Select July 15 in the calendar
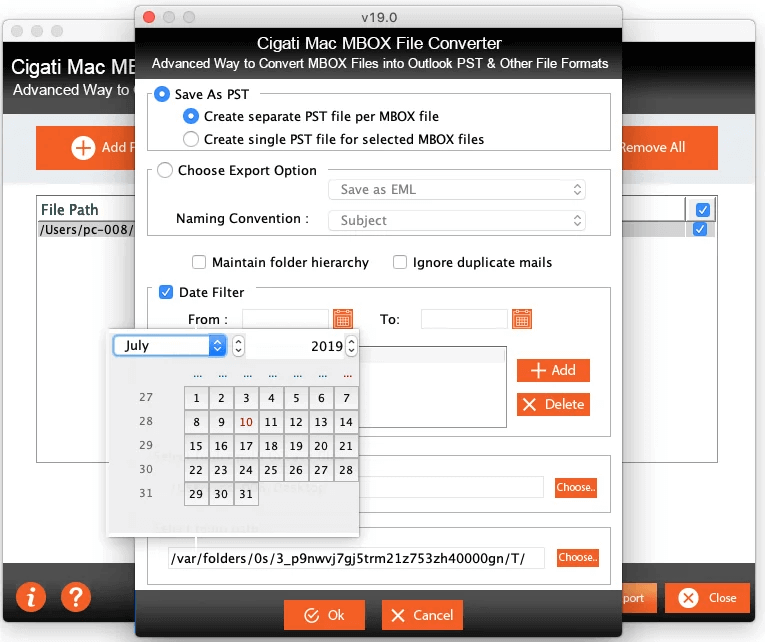 coord(196,446)
